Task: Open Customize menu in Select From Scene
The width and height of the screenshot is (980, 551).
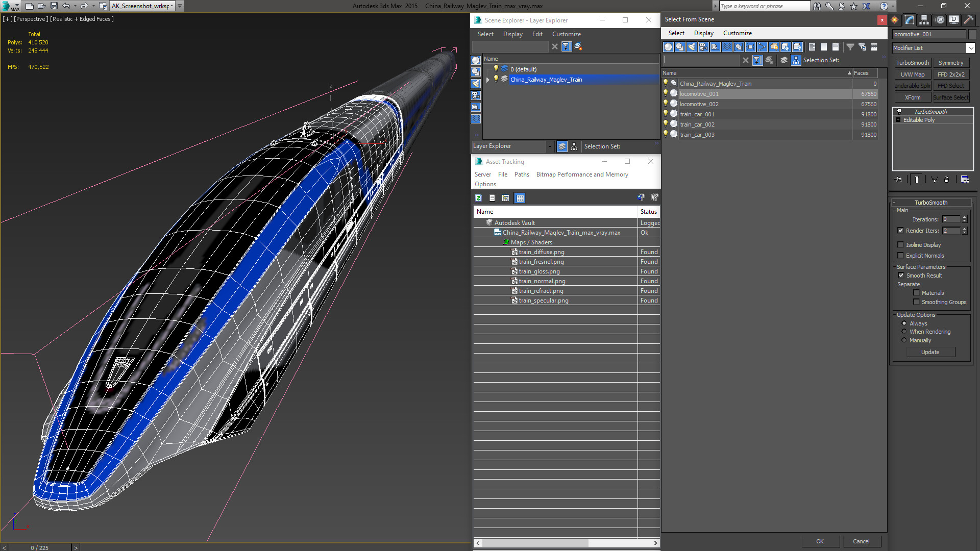Action: pos(737,33)
